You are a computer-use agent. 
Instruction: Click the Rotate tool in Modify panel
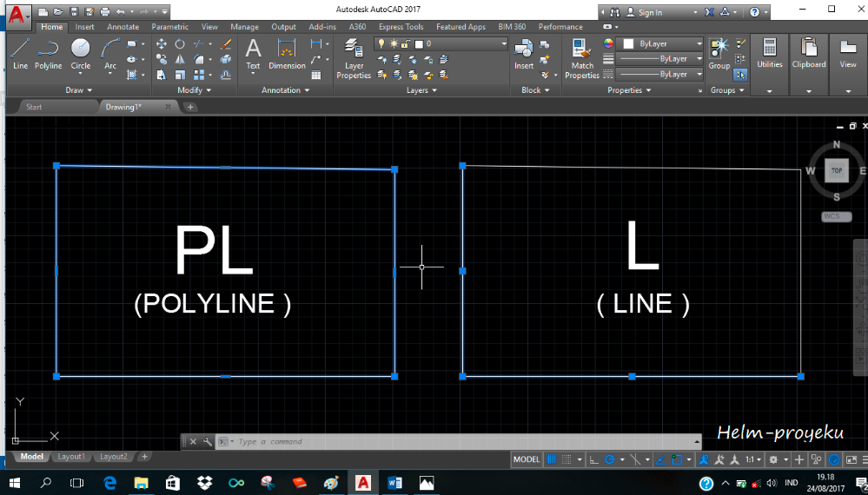click(180, 43)
